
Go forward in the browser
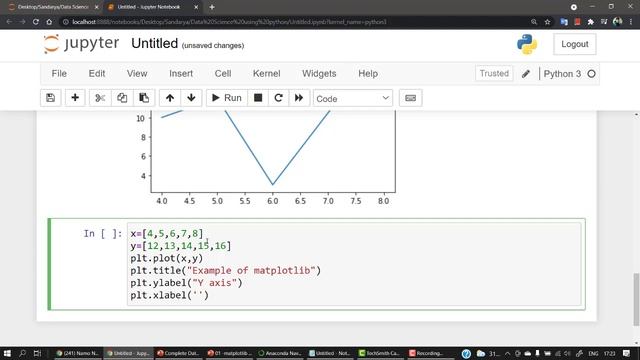pos(22,22)
